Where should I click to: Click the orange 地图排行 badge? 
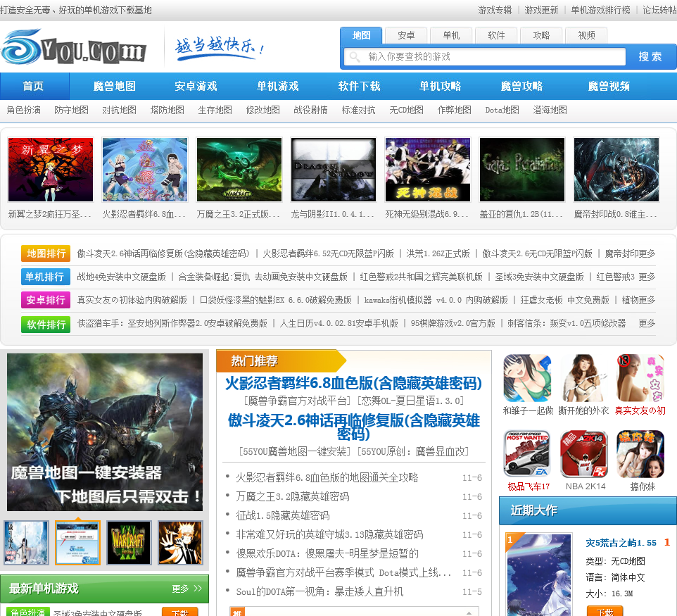coord(46,253)
